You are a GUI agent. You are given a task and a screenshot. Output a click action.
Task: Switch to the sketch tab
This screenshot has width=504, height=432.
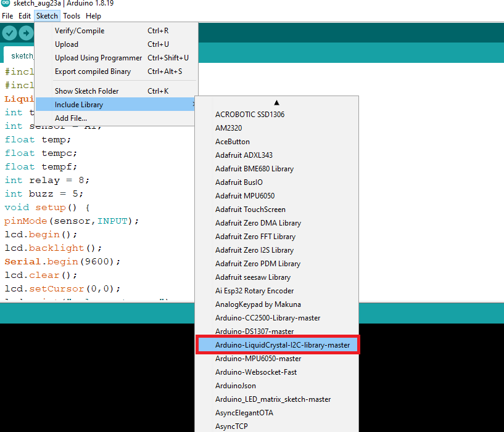click(19, 56)
